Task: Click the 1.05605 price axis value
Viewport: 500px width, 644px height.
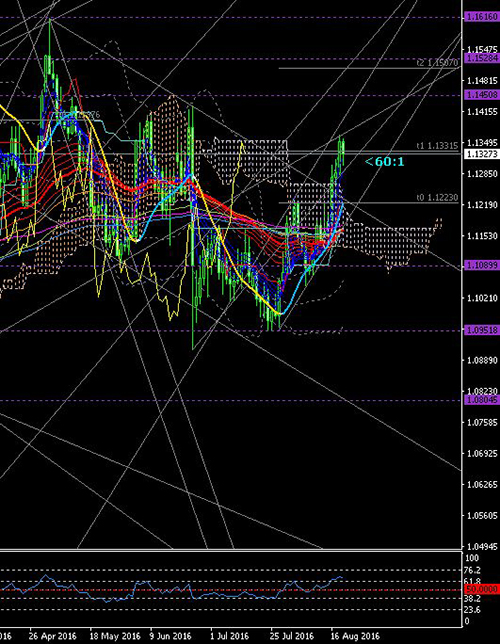Action: coord(482,516)
